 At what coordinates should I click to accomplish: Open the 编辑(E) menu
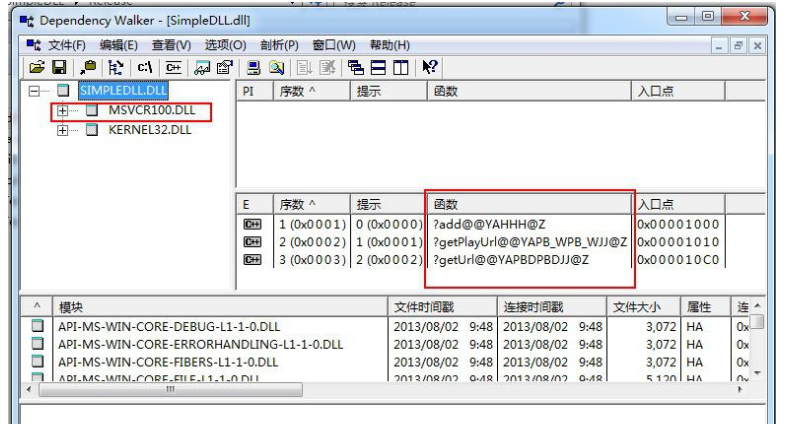pos(119,45)
